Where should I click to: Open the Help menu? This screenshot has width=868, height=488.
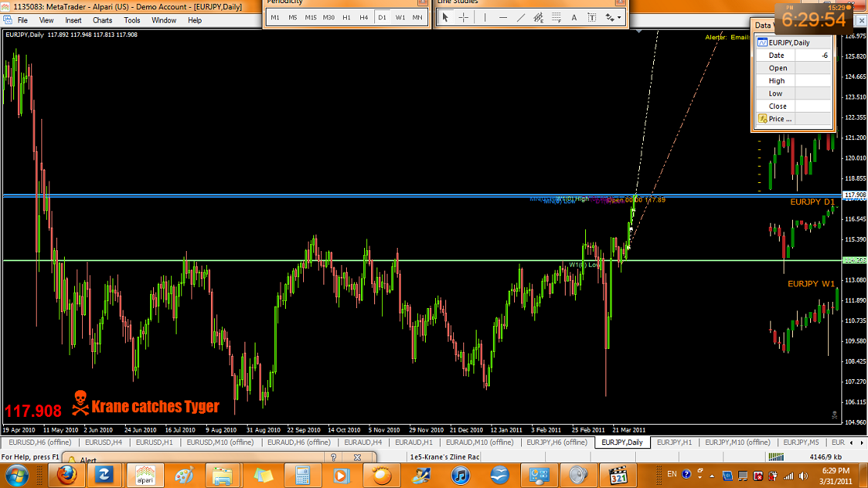coord(195,20)
